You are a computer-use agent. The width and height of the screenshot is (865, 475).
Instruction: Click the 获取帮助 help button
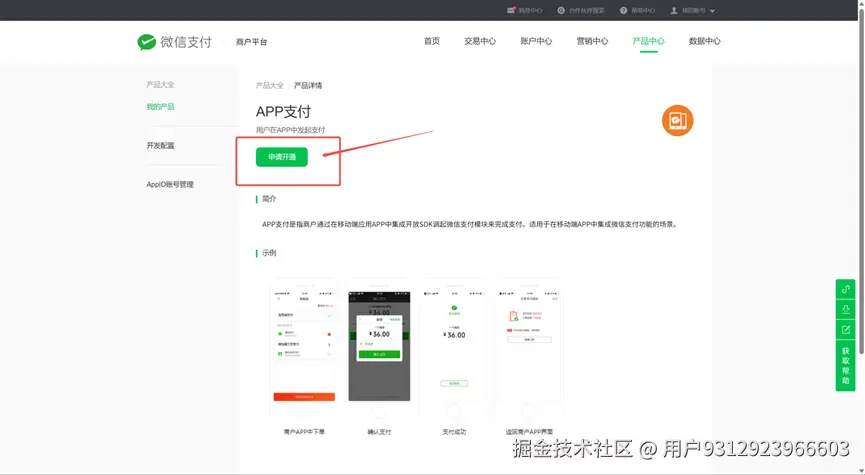[845, 366]
